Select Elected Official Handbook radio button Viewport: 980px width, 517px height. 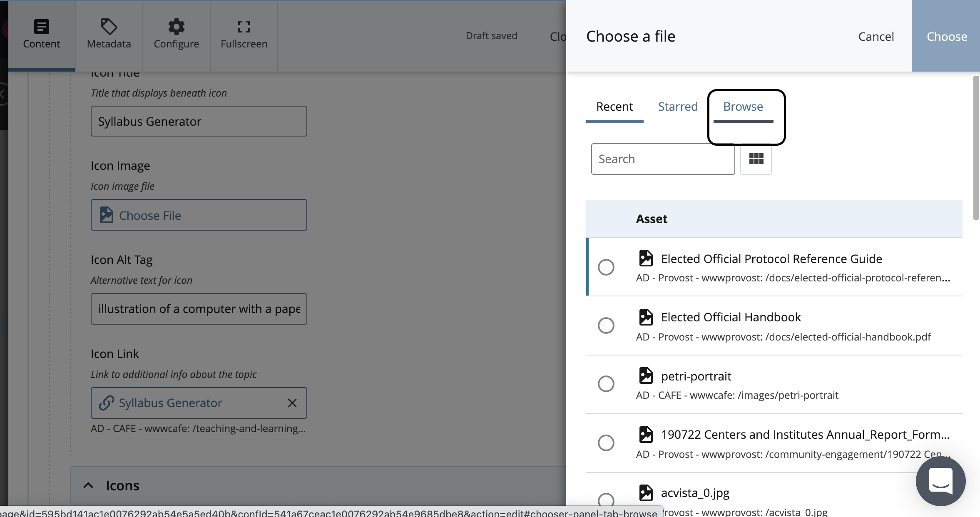pyautogui.click(x=606, y=326)
